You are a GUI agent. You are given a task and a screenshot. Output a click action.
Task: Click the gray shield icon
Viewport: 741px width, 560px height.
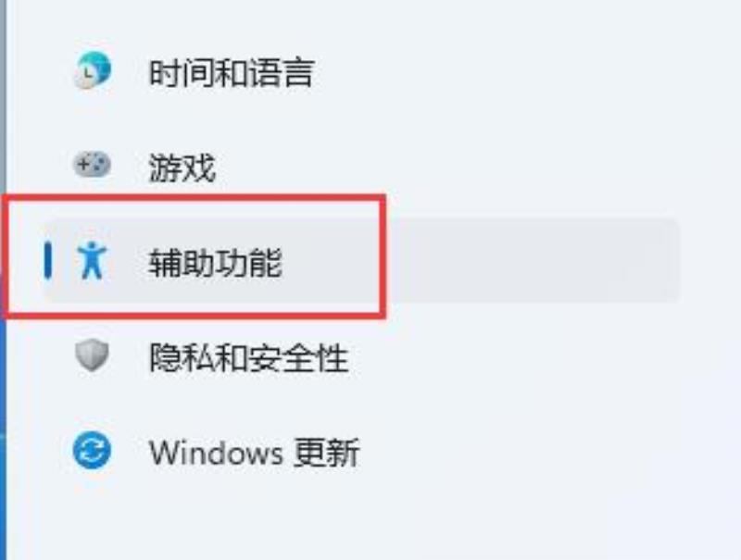(x=92, y=355)
